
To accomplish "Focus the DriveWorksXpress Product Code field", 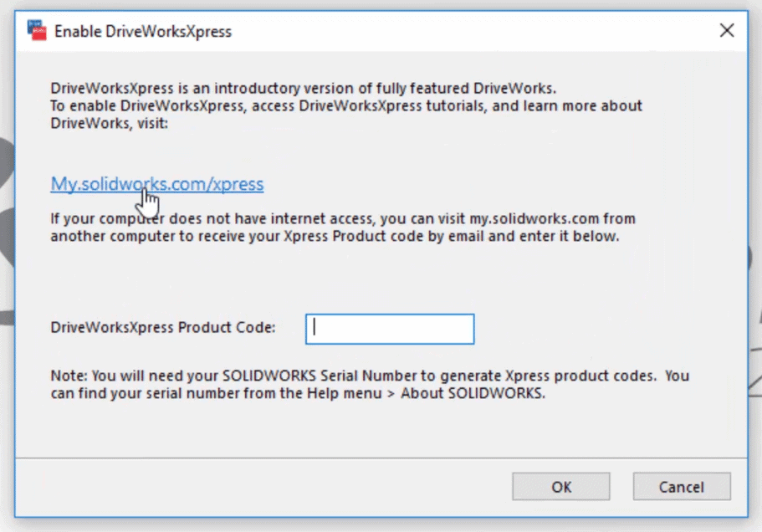I will click(x=390, y=329).
